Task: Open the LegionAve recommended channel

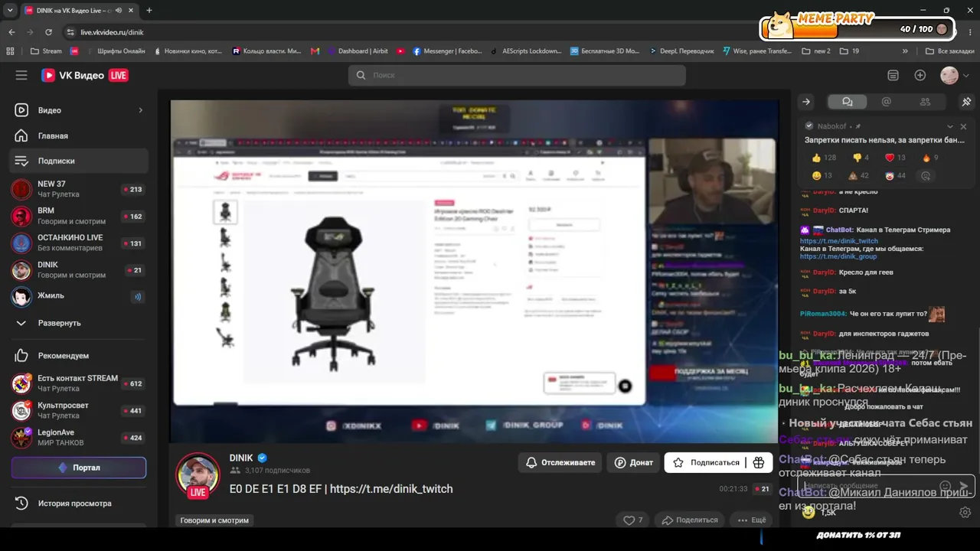Action: coord(79,438)
